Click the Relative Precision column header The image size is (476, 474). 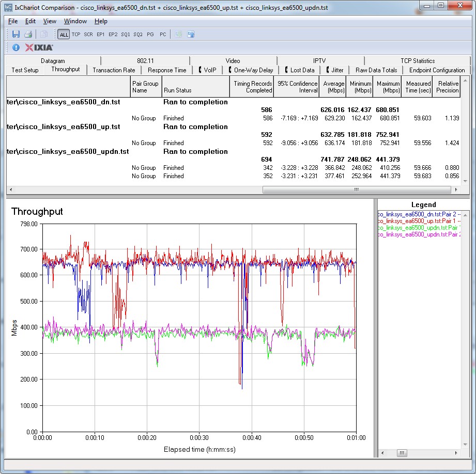446,87
